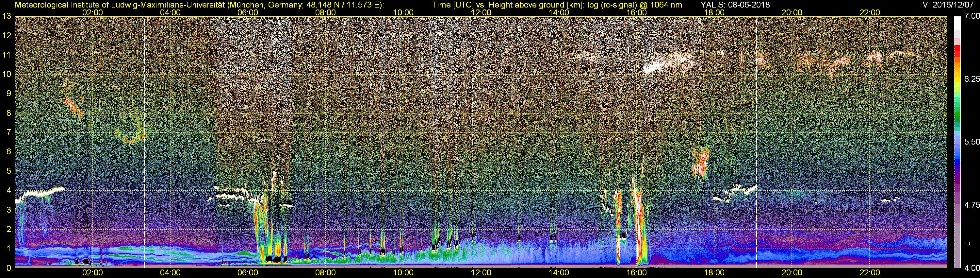Click the 10. height axis label

(x=8, y=74)
